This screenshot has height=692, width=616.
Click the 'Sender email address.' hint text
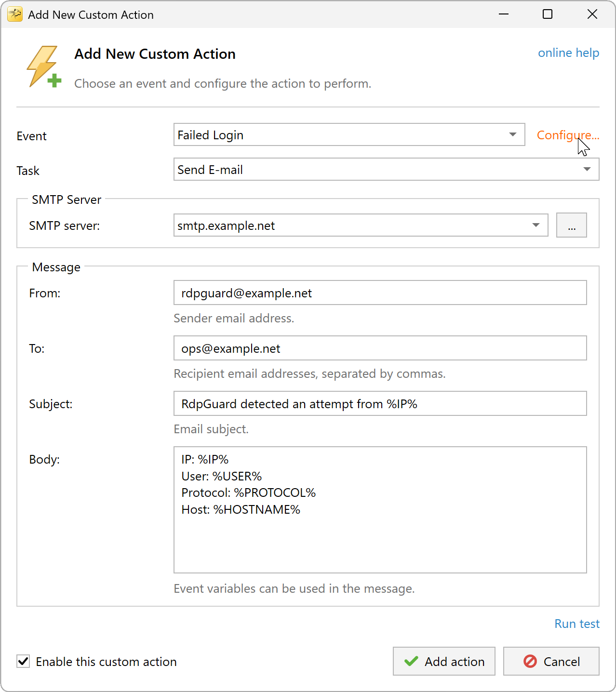(234, 318)
